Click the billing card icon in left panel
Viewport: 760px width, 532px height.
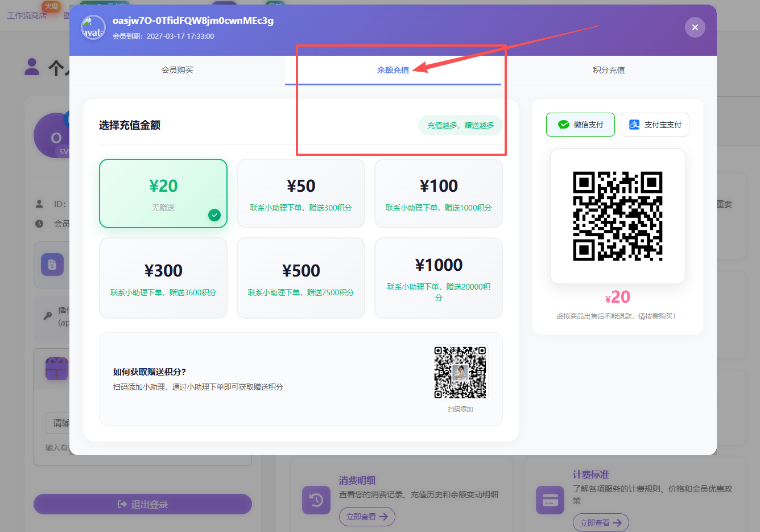point(52,265)
